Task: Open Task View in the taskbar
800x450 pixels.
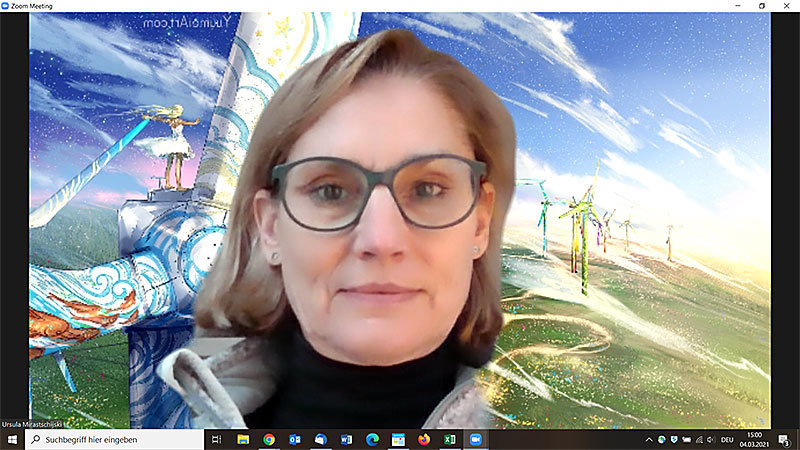Action: [x=216, y=439]
